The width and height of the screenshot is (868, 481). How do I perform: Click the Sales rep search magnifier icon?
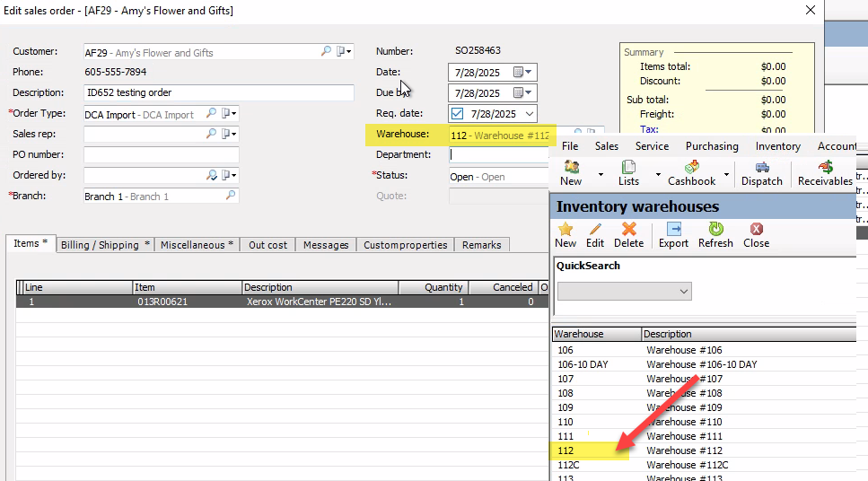tap(211, 134)
